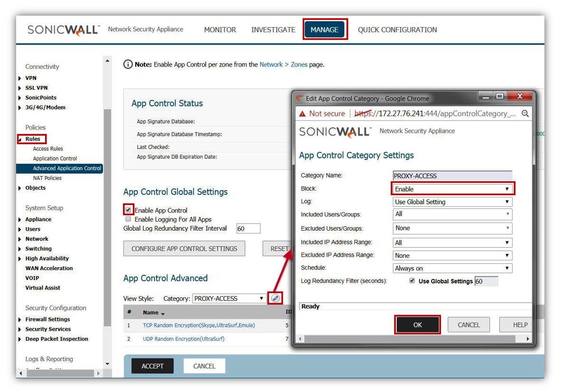Viewport: 562px width, 392px height.
Task: Open Access Rules in sidebar
Action: (x=47, y=149)
